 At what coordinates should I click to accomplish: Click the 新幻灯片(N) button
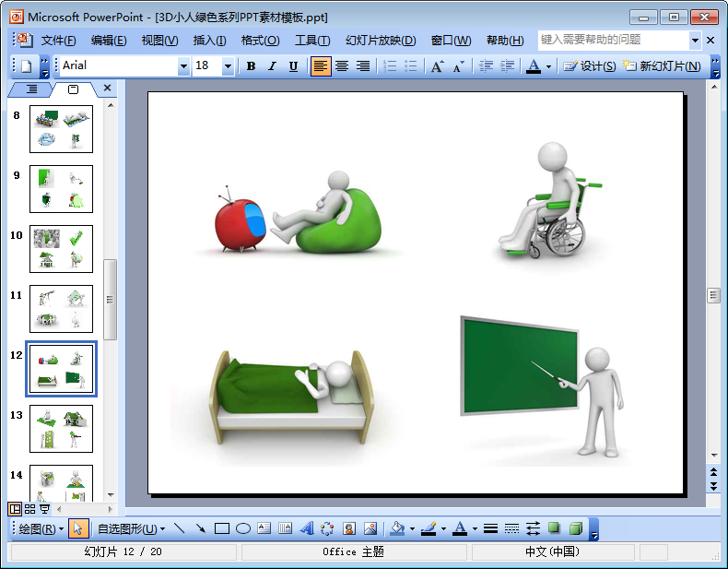(x=662, y=66)
